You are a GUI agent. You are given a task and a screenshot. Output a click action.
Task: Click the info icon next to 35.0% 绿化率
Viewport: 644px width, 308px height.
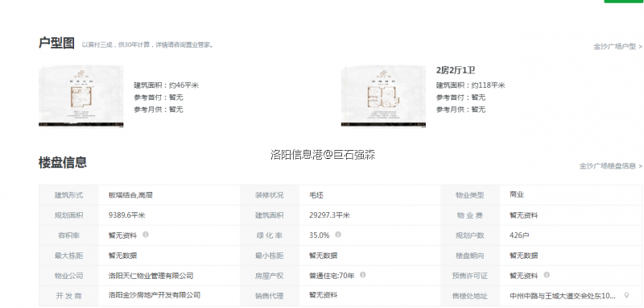[x=338, y=235]
